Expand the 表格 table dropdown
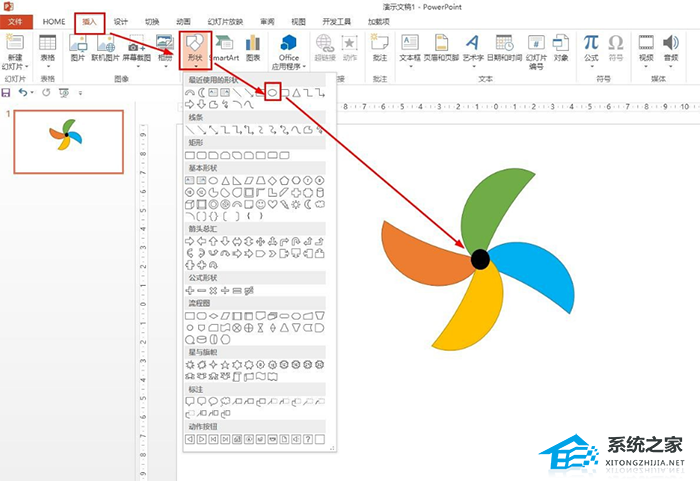The image size is (700, 481). (48, 67)
